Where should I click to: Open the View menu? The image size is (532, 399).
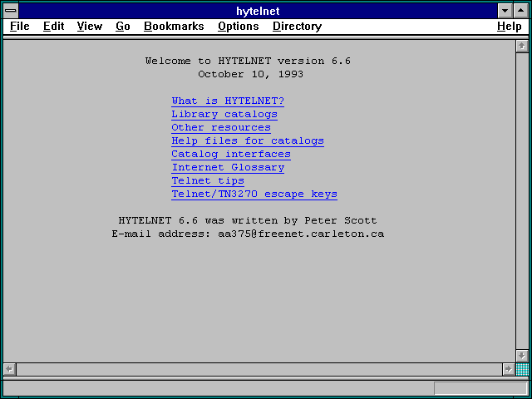pos(90,26)
